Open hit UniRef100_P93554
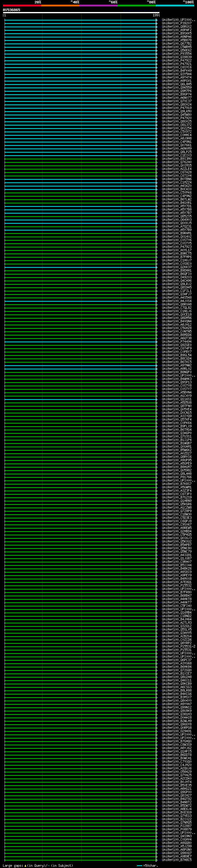 click(177, 54)
